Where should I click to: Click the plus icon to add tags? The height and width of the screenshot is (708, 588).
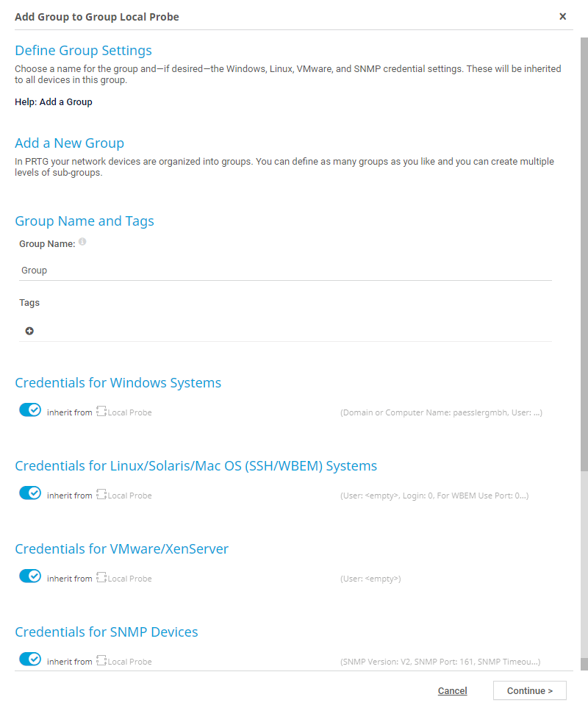(x=29, y=331)
